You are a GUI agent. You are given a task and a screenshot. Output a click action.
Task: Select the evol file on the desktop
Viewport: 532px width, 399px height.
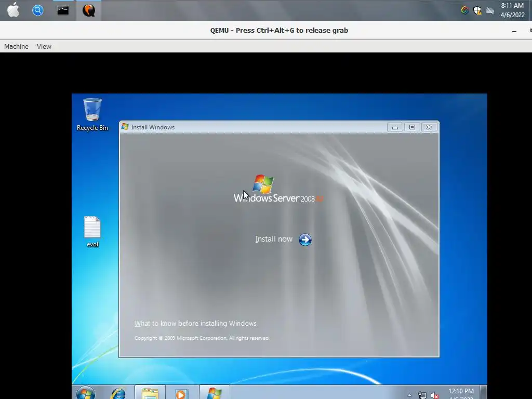92,232
